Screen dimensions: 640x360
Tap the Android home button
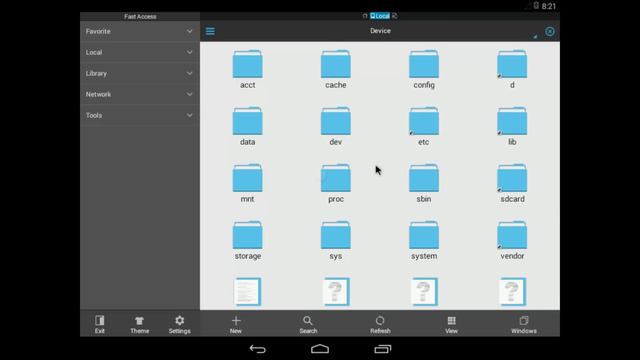320,349
